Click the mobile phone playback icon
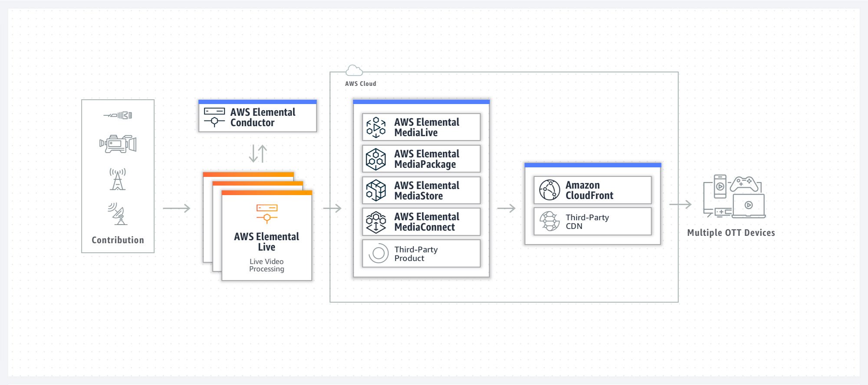The width and height of the screenshot is (868, 385). click(x=720, y=186)
